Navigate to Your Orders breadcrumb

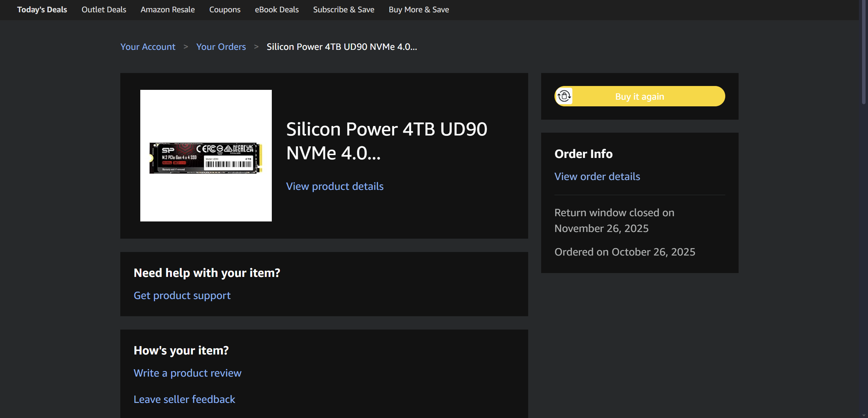(221, 47)
